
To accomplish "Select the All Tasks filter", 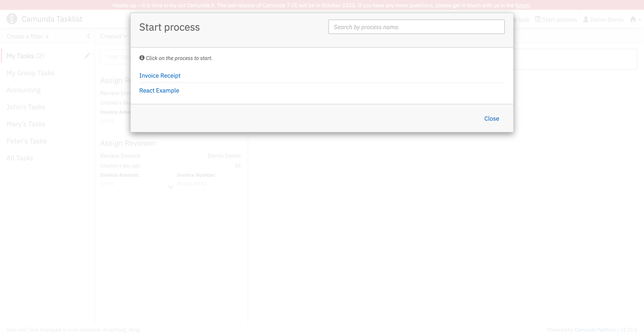I will (x=20, y=158).
